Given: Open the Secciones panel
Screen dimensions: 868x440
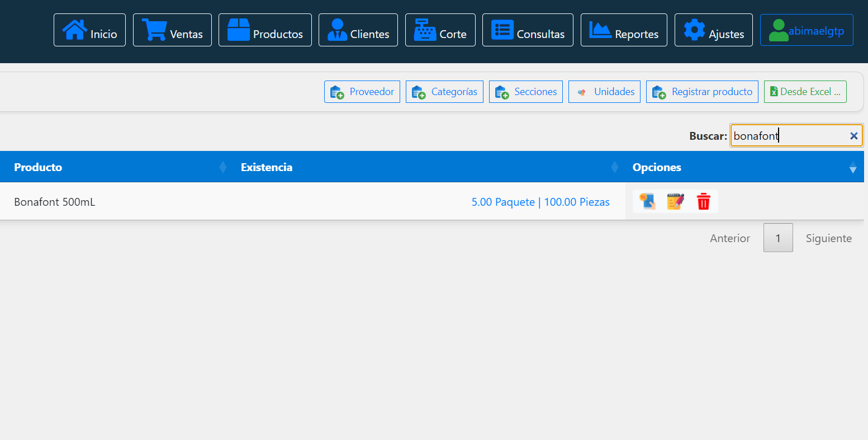Looking at the screenshot, I should tap(525, 91).
